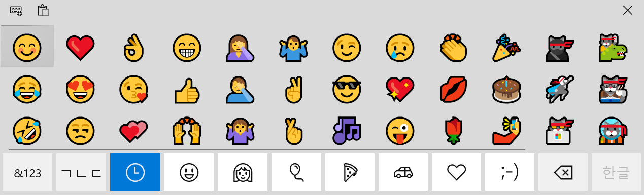Screen dimensions: 644x195
Task: Choose the birthday cake emoji
Action: tap(507, 90)
